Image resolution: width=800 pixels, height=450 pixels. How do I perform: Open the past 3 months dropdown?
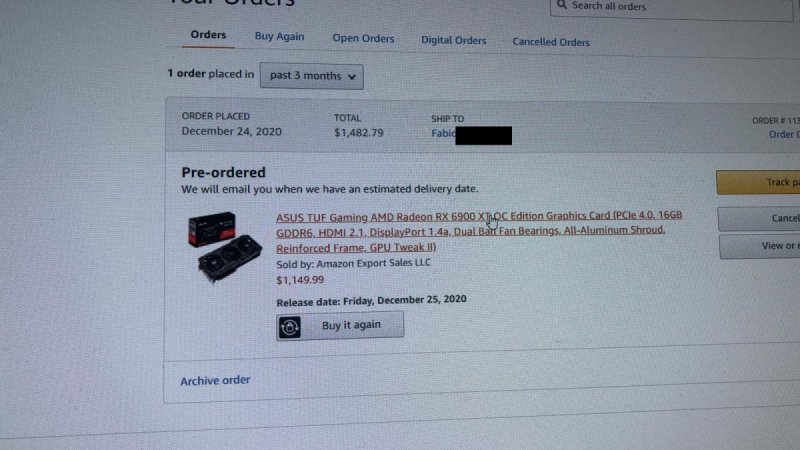[x=312, y=76]
